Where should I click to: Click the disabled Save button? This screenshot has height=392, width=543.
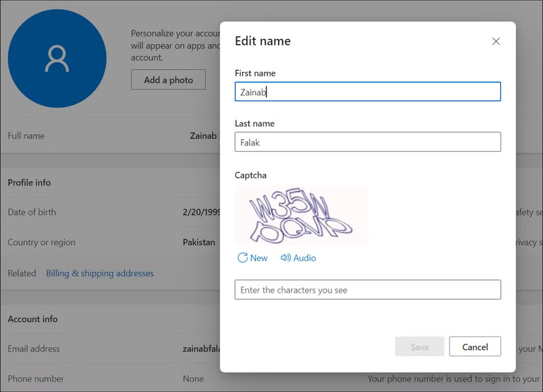click(x=419, y=347)
